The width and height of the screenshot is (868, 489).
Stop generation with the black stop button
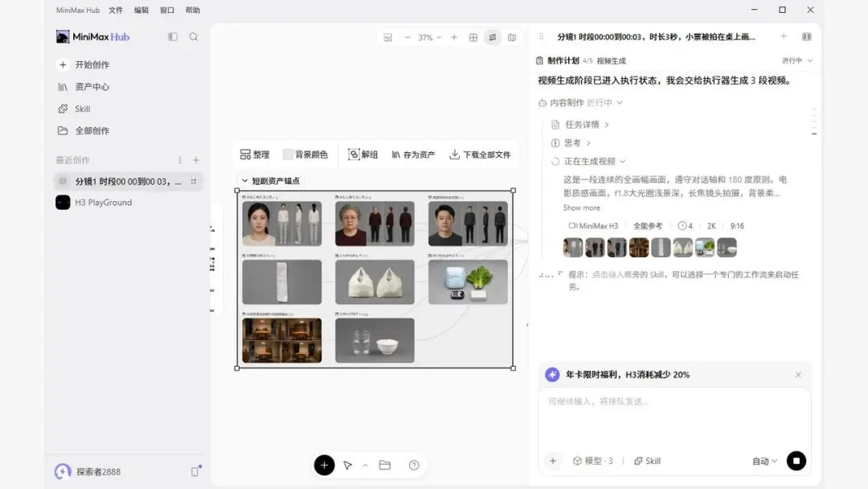796,461
